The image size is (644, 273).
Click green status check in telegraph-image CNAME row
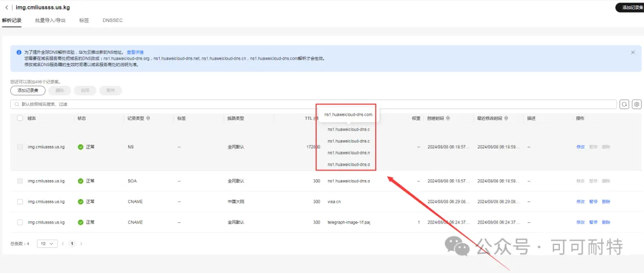pos(80,222)
